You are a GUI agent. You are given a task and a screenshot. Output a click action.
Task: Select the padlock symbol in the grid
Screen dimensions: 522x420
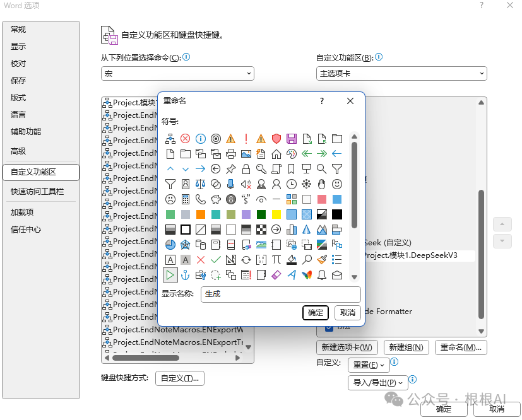click(246, 168)
